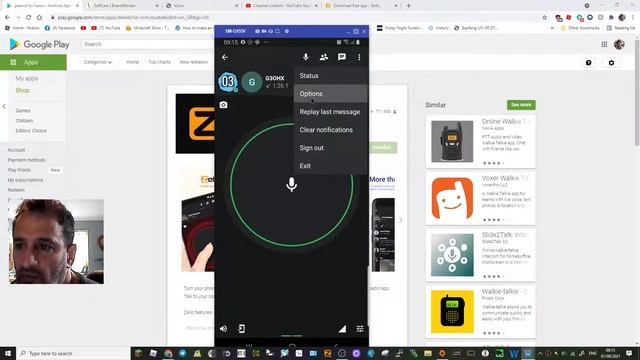Tap the speaker volume icon at Zello's bottom bar
The height and width of the screenshot is (360, 640).
(223, 329)
